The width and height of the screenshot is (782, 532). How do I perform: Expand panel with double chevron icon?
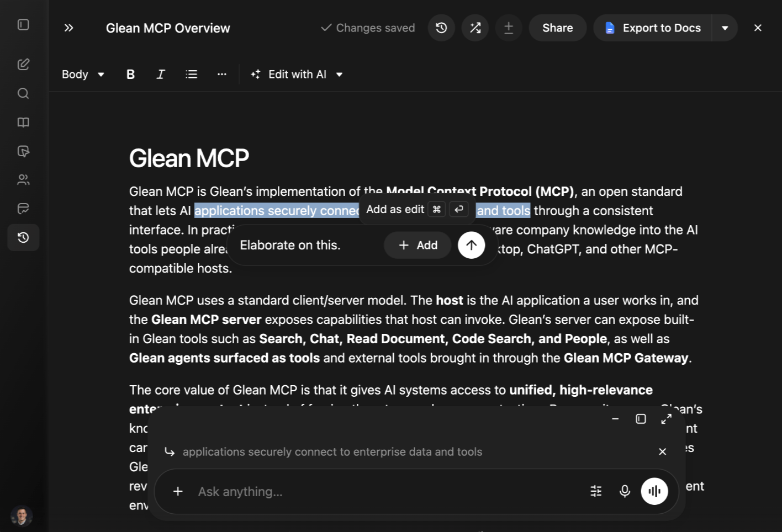click(x=68, y=28)
